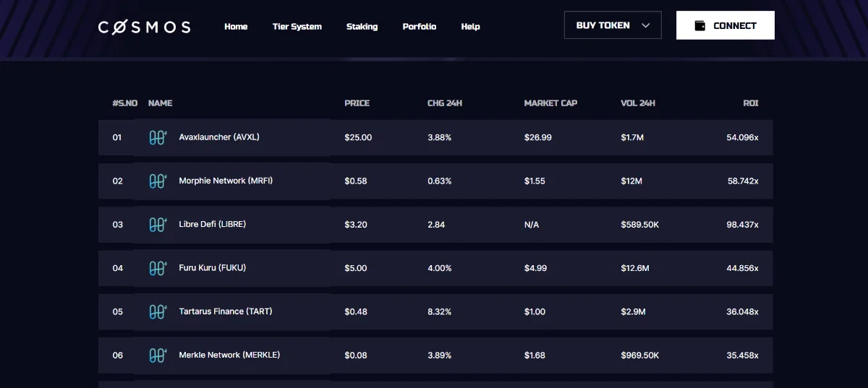868x388 pixels.
Task: Sort by the NAME column header
Action: (161, 103)
